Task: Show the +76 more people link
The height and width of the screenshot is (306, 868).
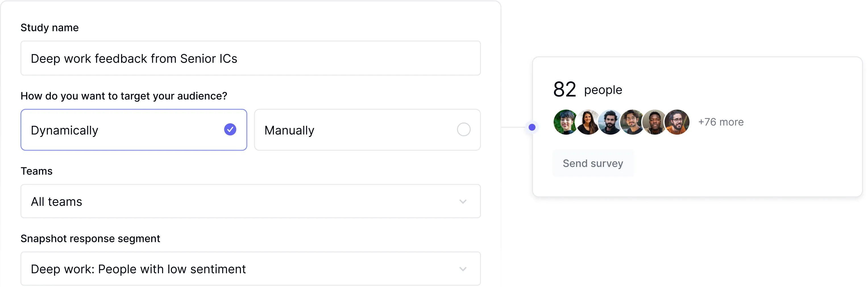Action: (721, 122)
